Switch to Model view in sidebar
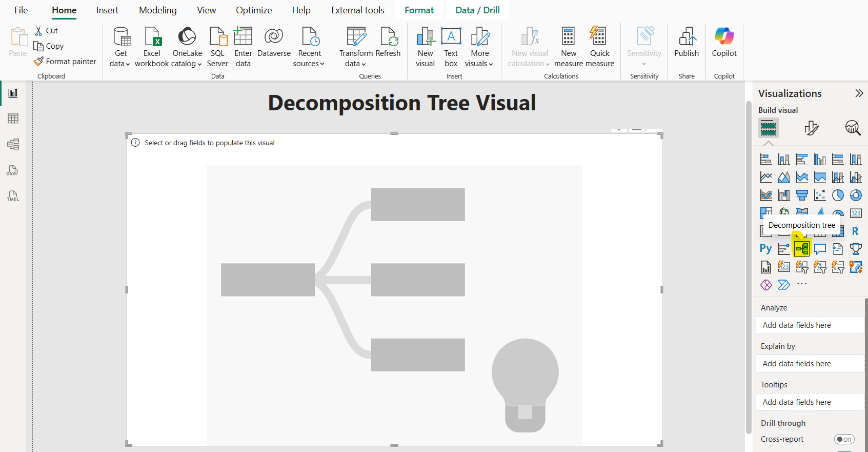 tap(13, 145)
